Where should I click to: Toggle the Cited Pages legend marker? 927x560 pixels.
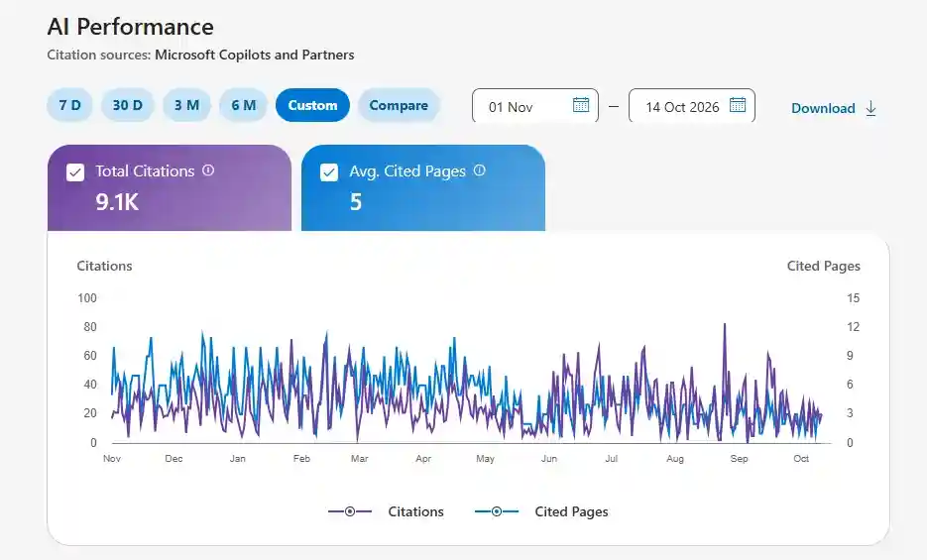tap(497, 511)
